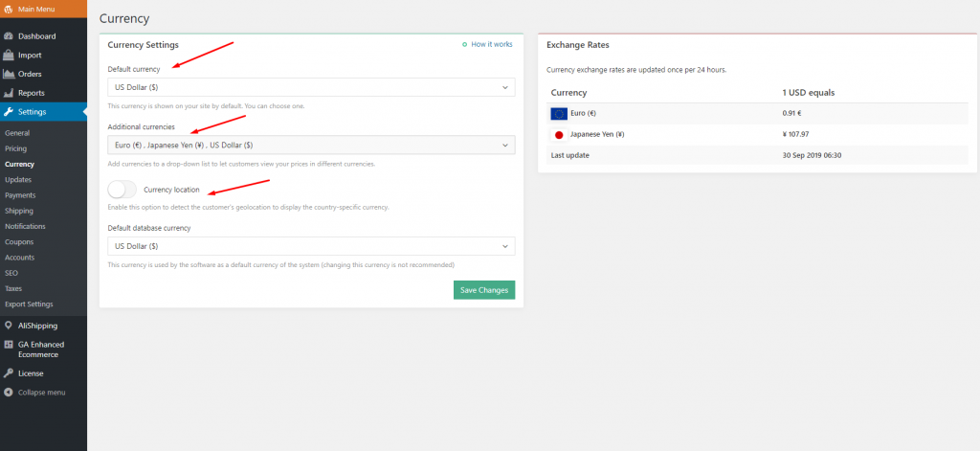
Task: Go to Pricing settings submenu
Action: pyautogui.click(x=16, y=149)
